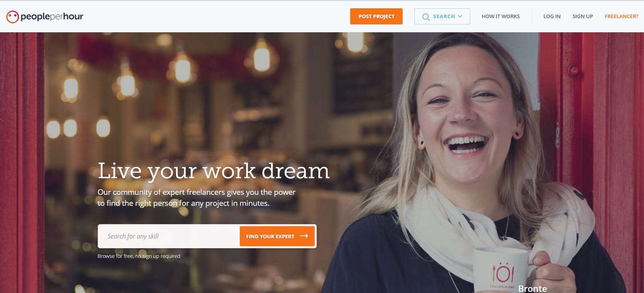This screenshot has height=293, width=644.
Task: Click the orange POST PROJECT button
Action: click(376, 17)
